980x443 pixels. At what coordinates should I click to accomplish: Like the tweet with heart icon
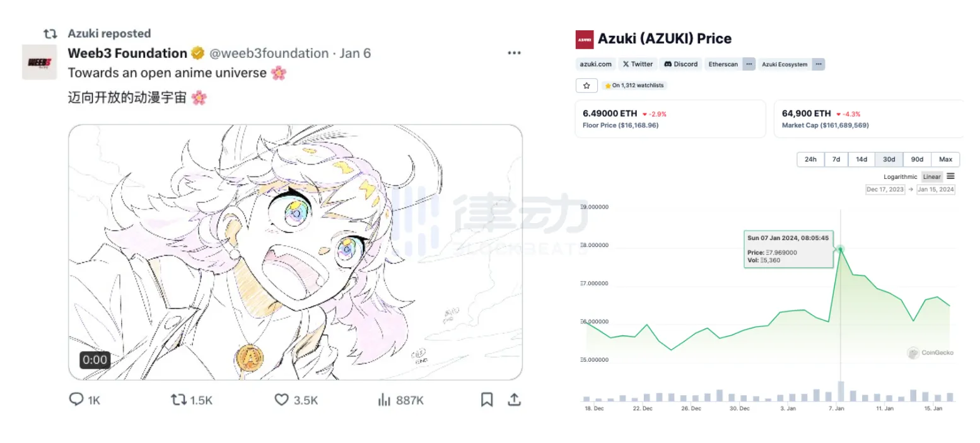click(281, 400)
